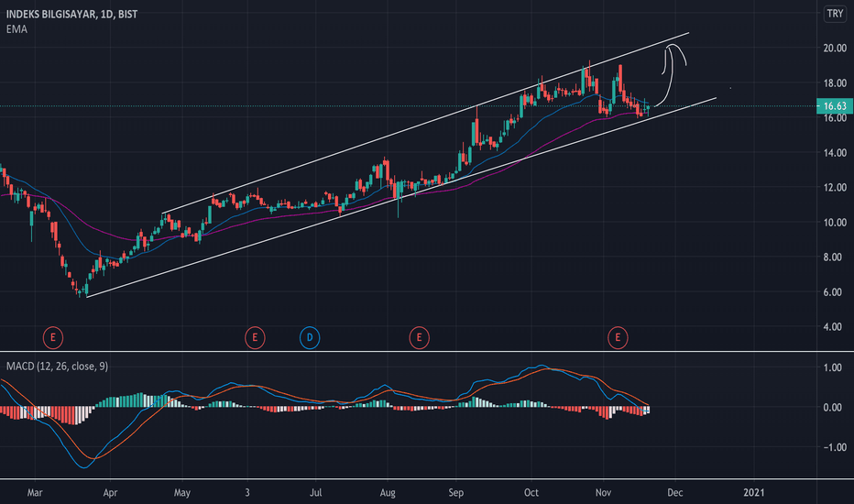Image resolution: width=854 pixels, height=504 pixels.
Task: Click the Apr date label
Action: [110, 493]
